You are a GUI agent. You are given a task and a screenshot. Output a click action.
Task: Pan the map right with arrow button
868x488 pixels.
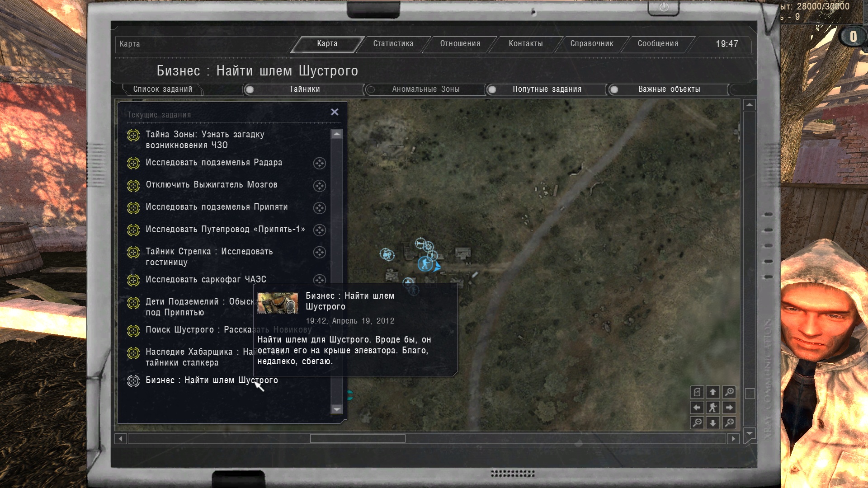coord(729,408)
